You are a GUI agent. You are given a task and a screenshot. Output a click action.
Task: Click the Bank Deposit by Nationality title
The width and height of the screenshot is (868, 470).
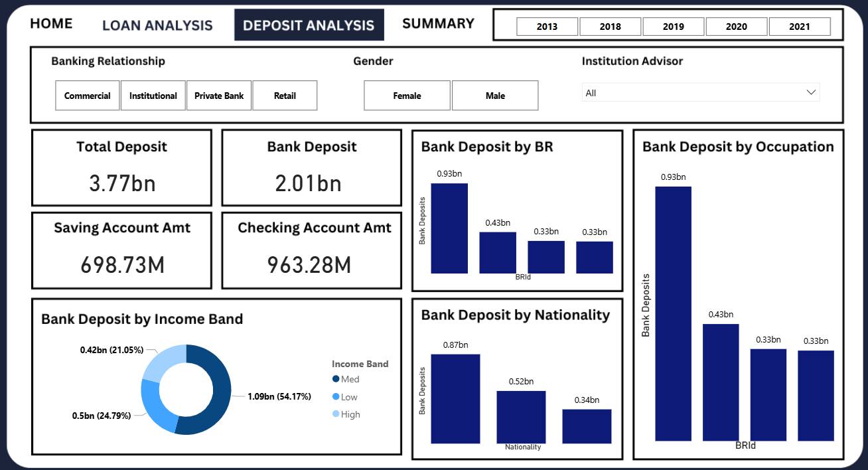pyautogui.click(x=516, y=315)
